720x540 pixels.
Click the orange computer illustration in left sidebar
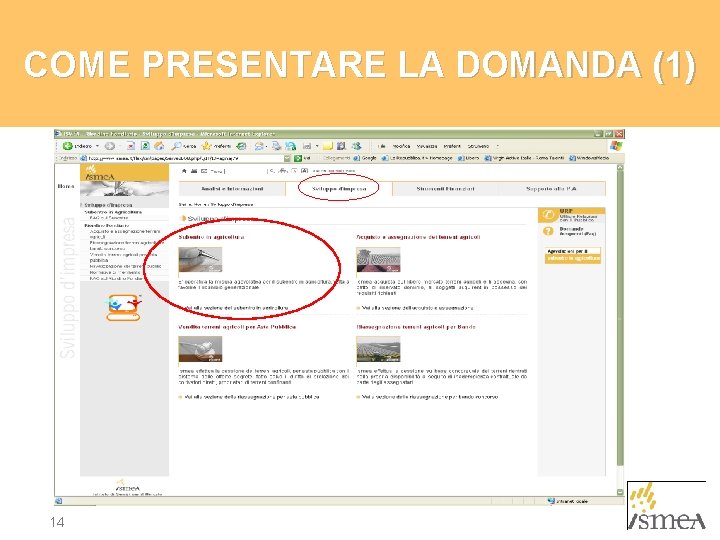tap(123, 307)
